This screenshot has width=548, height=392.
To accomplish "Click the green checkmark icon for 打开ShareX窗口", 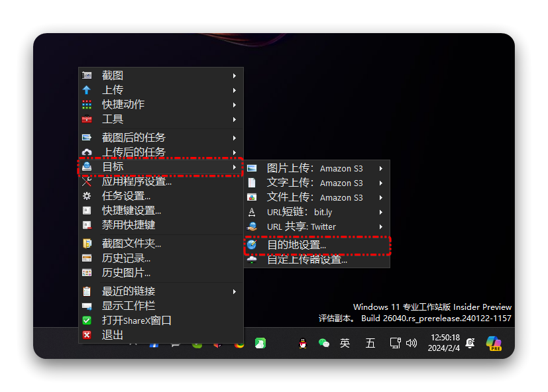I will pyautogui.click(x=87, y=320).
